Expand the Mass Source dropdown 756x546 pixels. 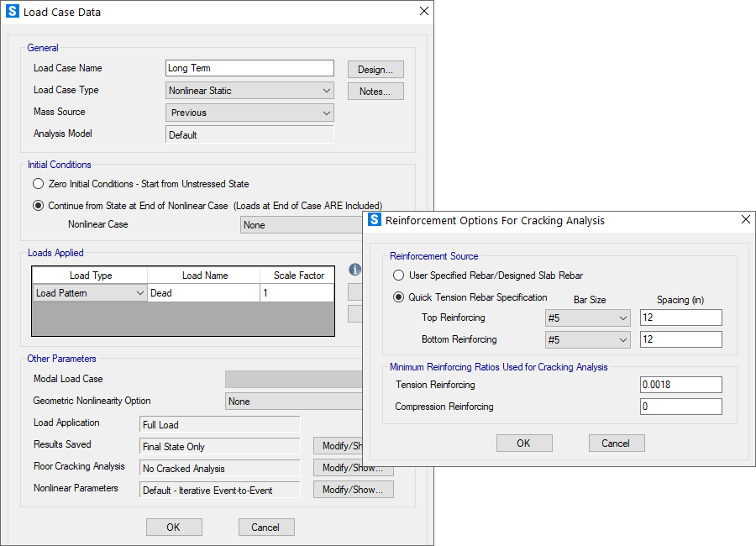click(x=250, y=113)
